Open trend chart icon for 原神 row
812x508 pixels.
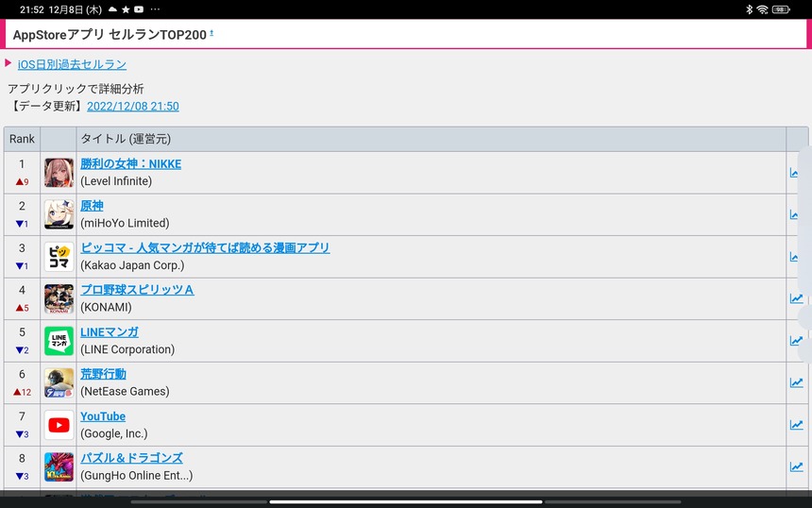pos(794,214)
